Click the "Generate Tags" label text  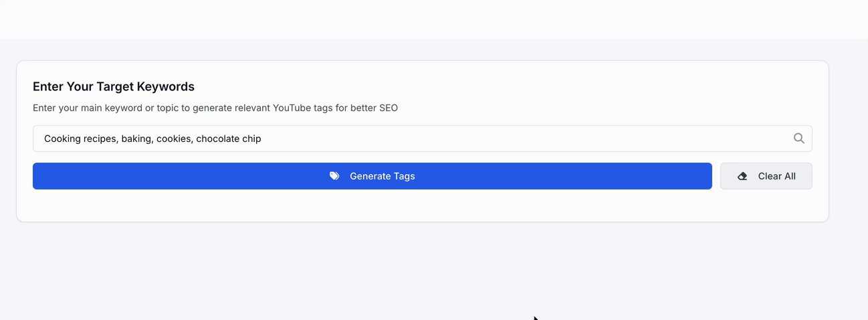tap(382, 176)
